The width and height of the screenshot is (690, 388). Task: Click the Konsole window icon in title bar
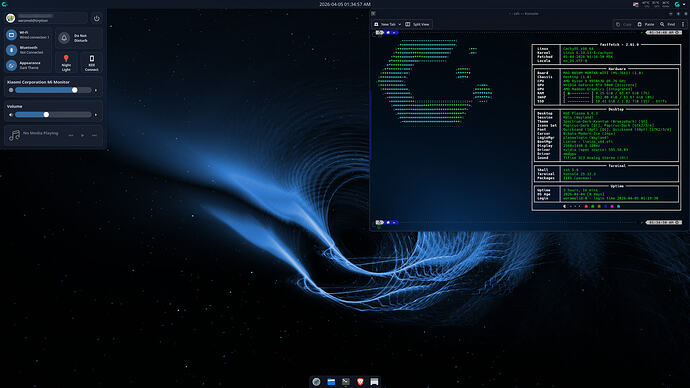(374, 14)
